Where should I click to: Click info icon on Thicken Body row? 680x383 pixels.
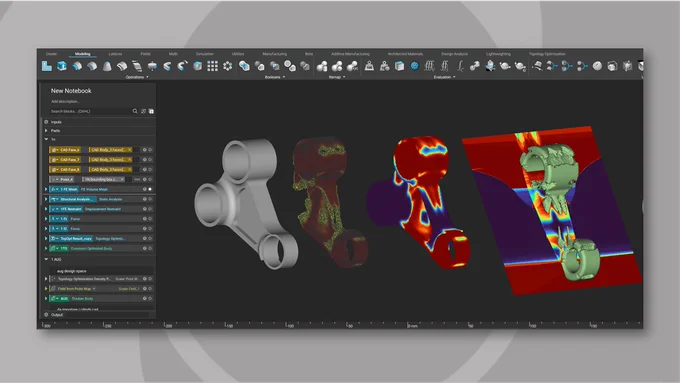pos(145,298)
